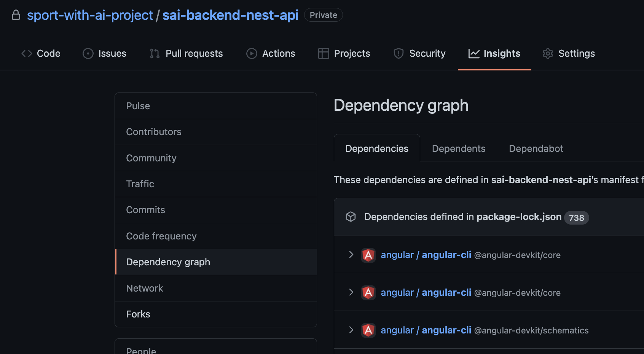Click the Insights graph icon
This screenshot has width=644, height=354.
tap(474, 53)
